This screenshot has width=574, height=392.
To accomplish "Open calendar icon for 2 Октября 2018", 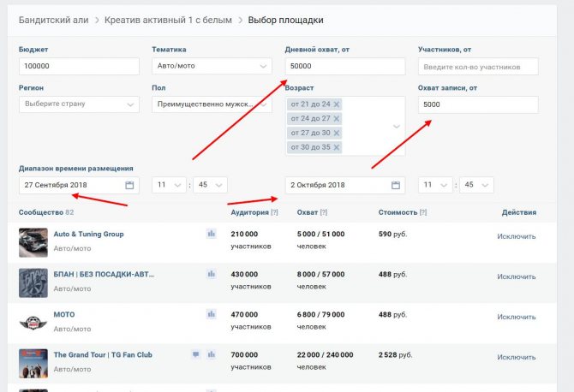I will [395, 185].
